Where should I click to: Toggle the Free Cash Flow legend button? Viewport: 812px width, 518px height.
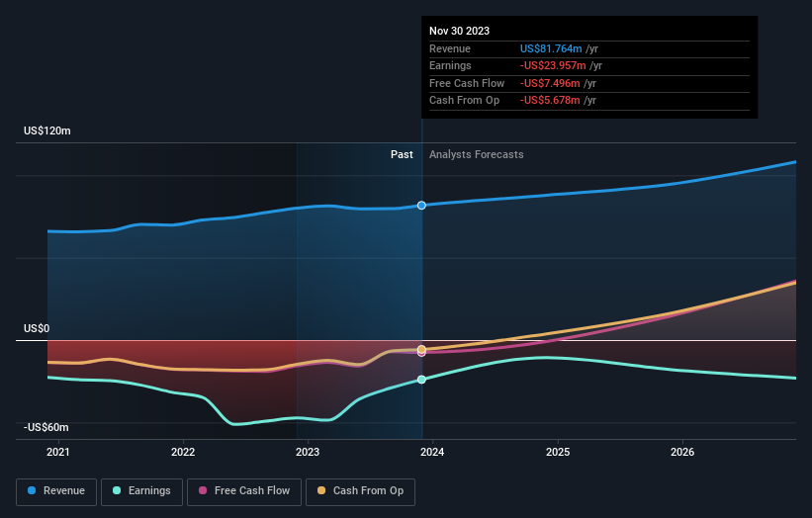244,491
